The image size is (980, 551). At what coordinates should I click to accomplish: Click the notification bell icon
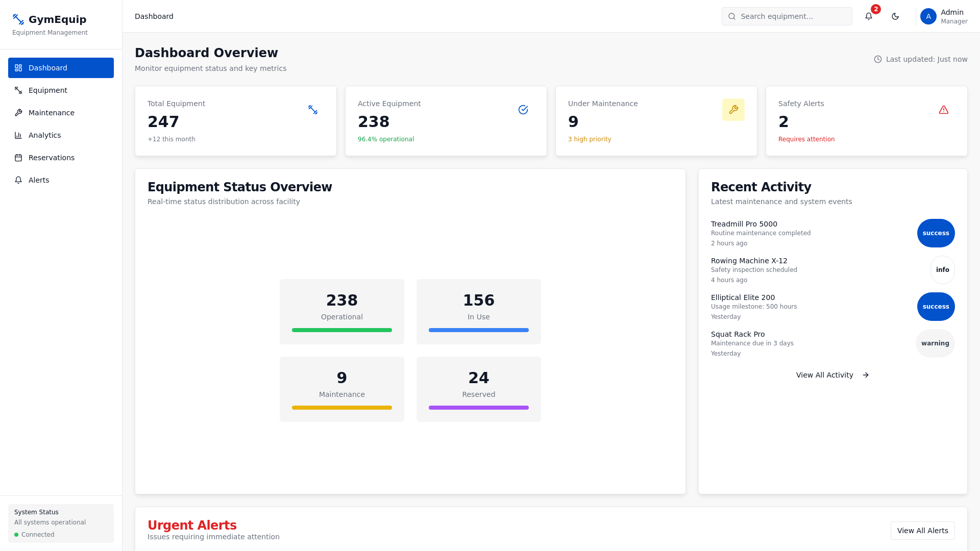(x=868, y=16)
